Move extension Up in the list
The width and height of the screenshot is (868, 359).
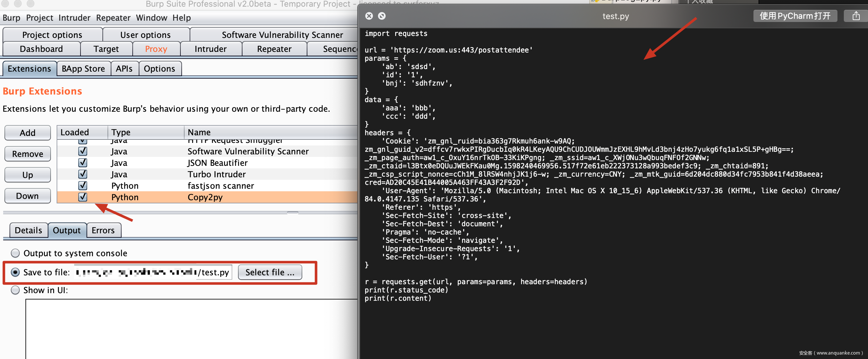click(x=28, y=175)
